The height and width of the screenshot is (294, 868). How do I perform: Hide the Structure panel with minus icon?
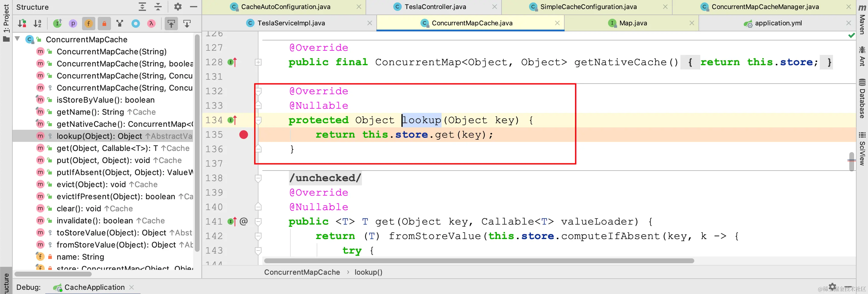[x=193, y=6]
